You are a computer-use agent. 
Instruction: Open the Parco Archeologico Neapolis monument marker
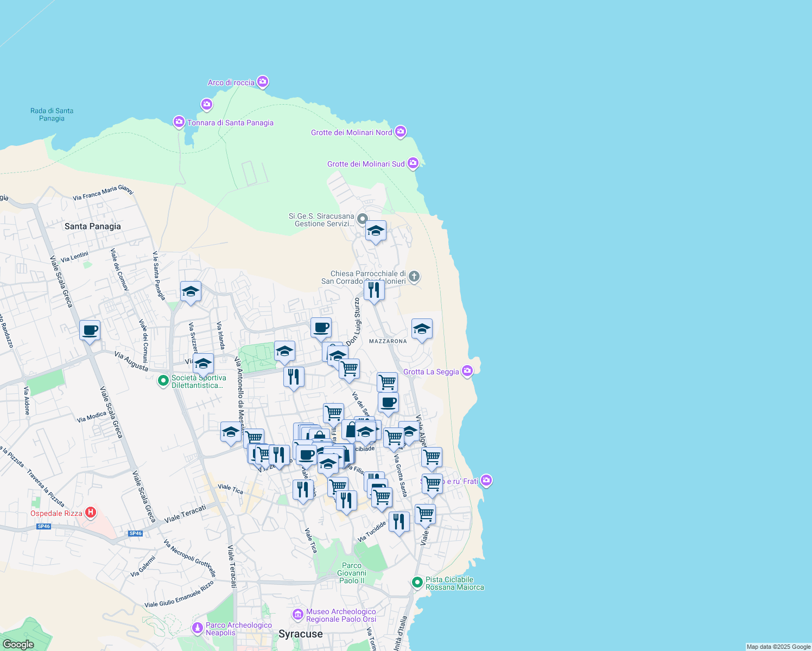click(197, 628)
